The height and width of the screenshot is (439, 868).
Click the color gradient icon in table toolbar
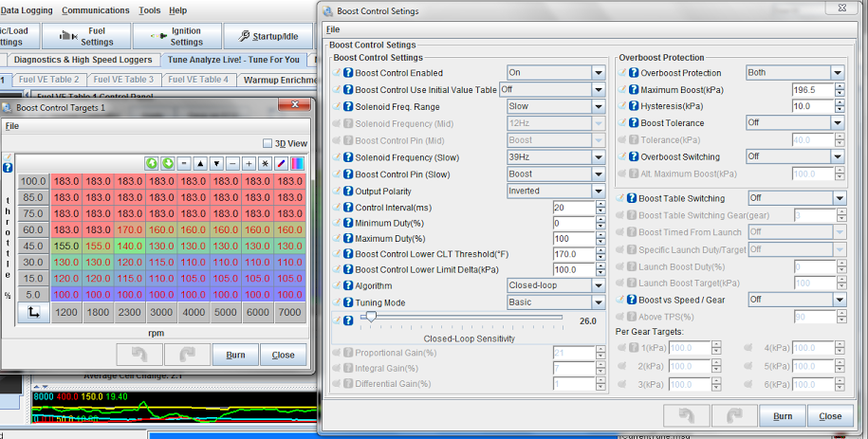[x=299, y=164]
